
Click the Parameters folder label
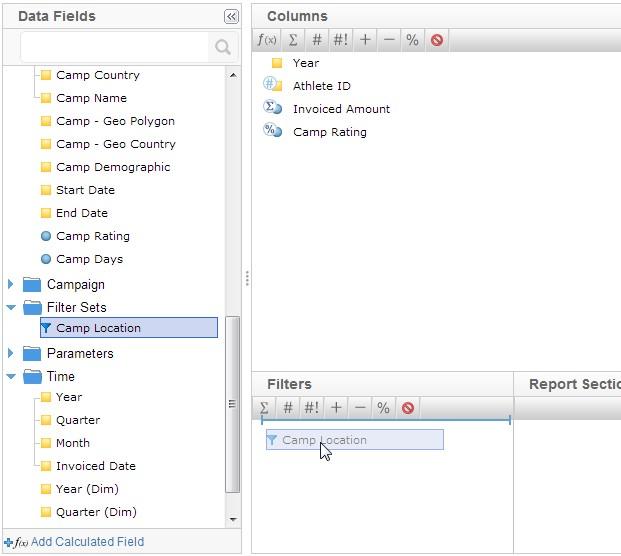80,353
